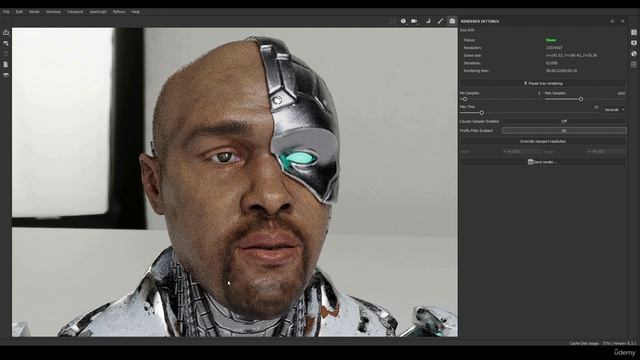Open the JavaScript menu

(x=98, y=12)
